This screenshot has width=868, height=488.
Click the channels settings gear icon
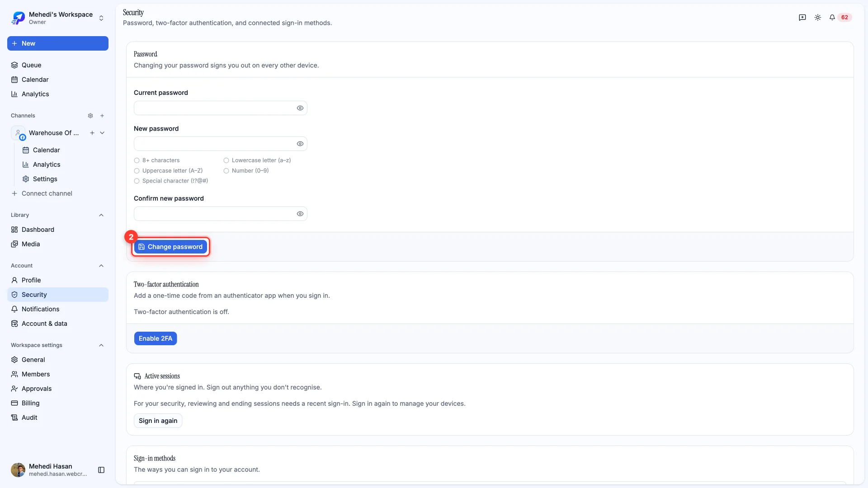tap(90, 116)
